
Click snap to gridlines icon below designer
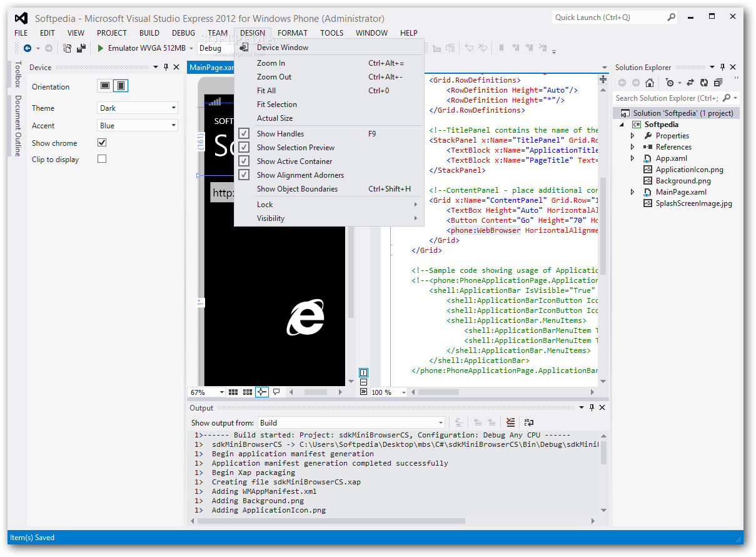tap(247, 392)
